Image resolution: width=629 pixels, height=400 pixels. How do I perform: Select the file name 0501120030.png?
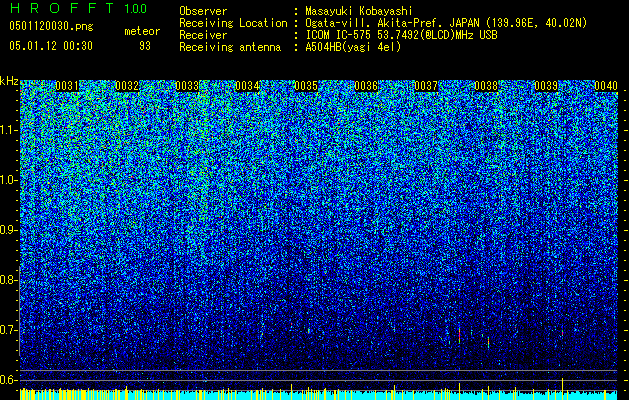click(x=51, y=27)
